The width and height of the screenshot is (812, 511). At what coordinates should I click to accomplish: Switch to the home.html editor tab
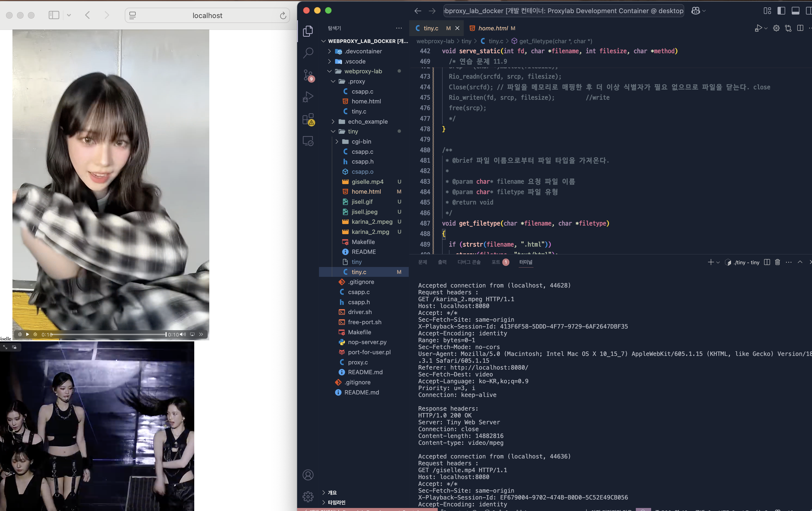coord(493,28)
